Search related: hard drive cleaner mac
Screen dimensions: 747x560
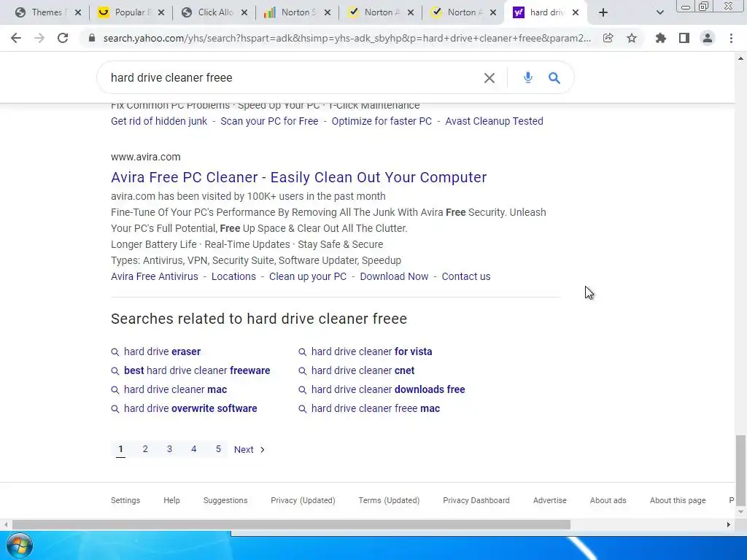[x=175, y=389]
